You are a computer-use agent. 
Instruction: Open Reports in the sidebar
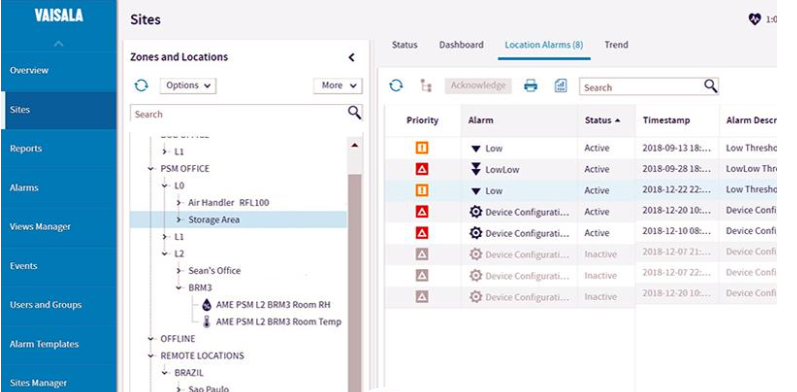(x=58, y=148)
